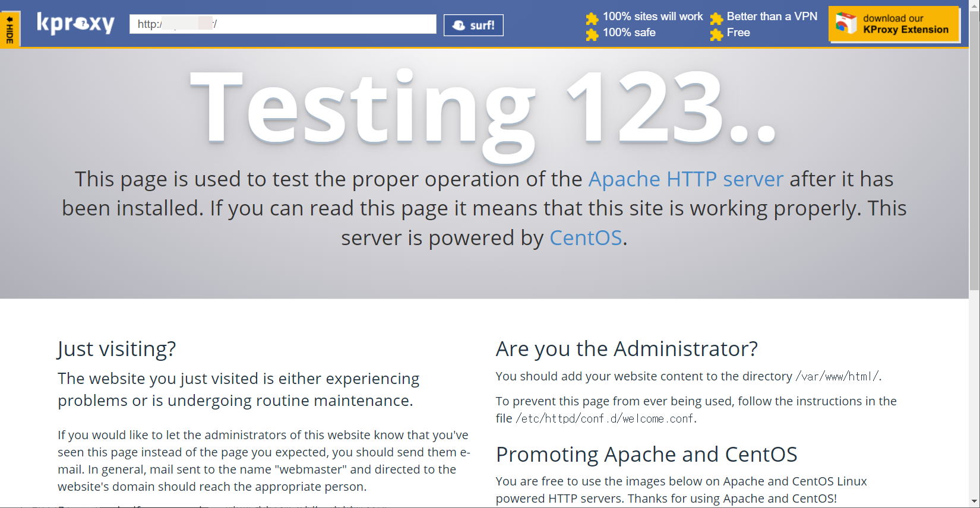Click the scroll up arrow of the page scrollbar
Screen dimensions: 980x508
(974, 5)
